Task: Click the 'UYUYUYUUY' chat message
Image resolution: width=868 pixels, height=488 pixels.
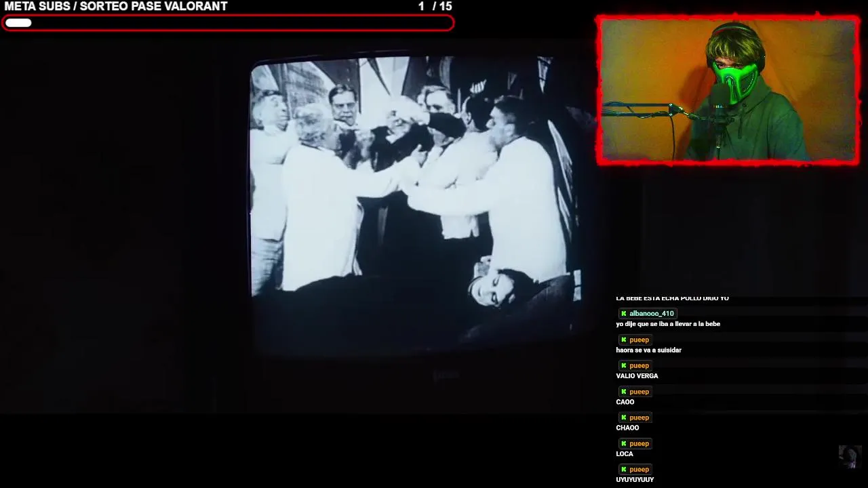Action: 635,480
